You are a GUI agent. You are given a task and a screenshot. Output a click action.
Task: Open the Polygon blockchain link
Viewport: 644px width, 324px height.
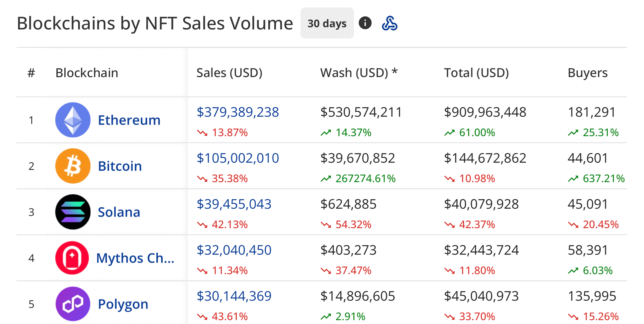[123, 304]
